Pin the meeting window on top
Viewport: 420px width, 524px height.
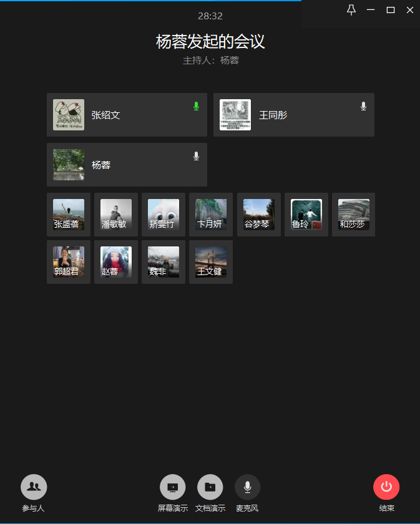[351, 10]
